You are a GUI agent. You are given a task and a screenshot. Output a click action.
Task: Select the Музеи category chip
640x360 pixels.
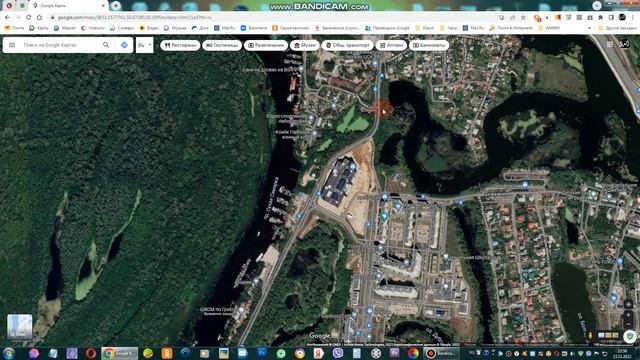pyautogui.click(x=304, y=45)
